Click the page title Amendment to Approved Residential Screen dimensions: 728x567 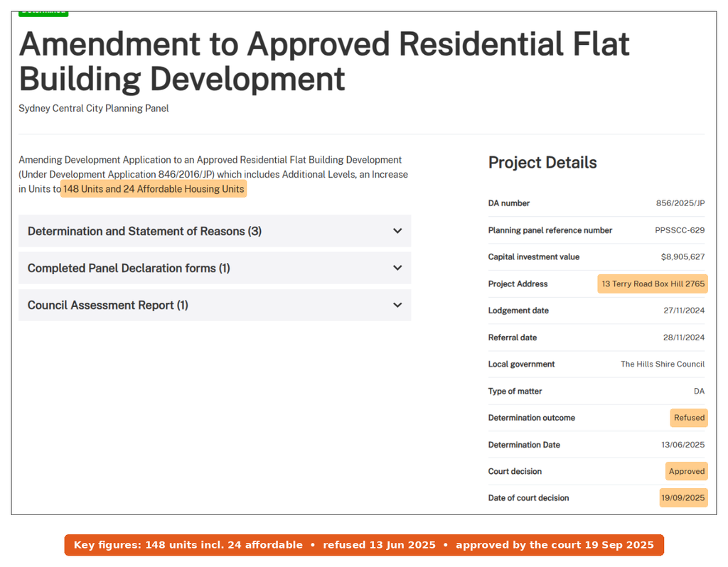324,61
